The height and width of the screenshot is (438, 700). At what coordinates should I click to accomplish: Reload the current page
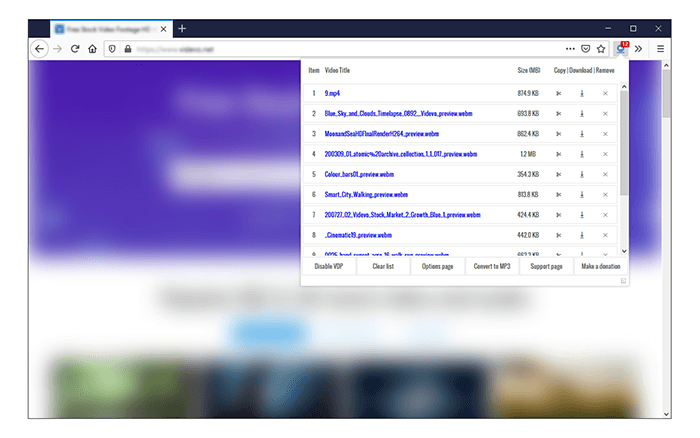75,49
